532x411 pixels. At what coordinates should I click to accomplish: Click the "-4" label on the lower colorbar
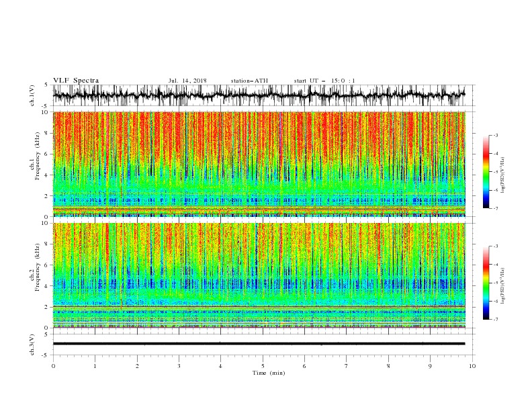tap(496, 265)
